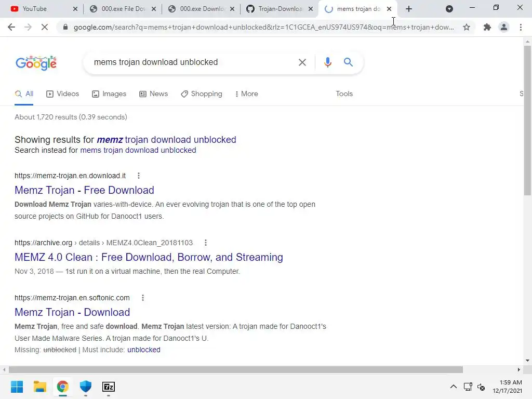Switch to the Images results tab
This screenshot has width=532, height=399.
[x=109, y=94]
